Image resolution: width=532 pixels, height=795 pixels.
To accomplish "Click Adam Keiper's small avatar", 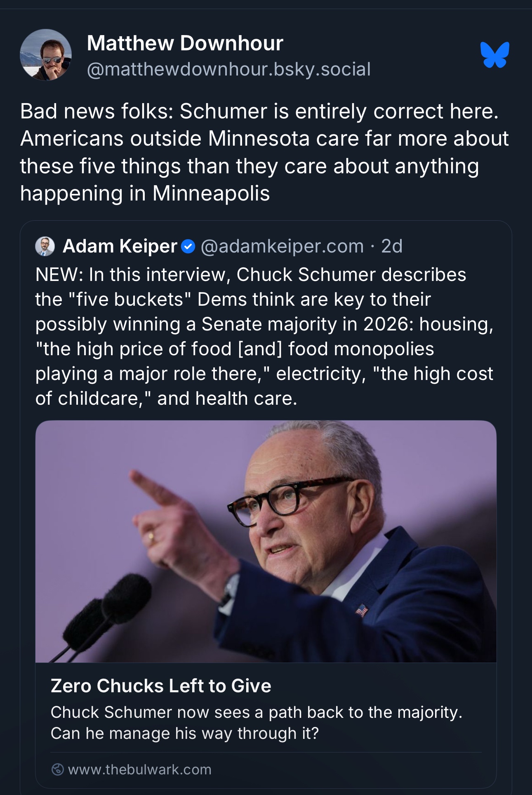I will tap(45, 246).
